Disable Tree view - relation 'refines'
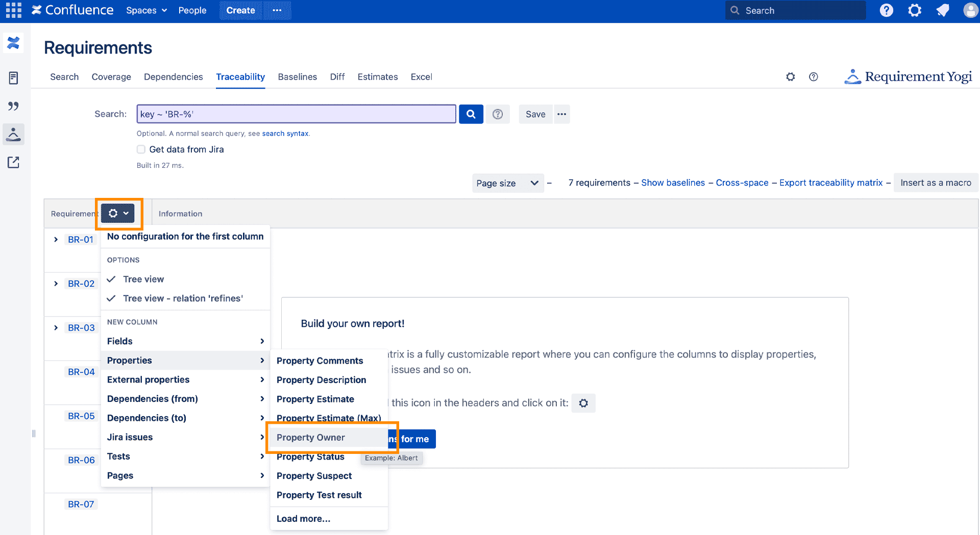 point(183,298)
